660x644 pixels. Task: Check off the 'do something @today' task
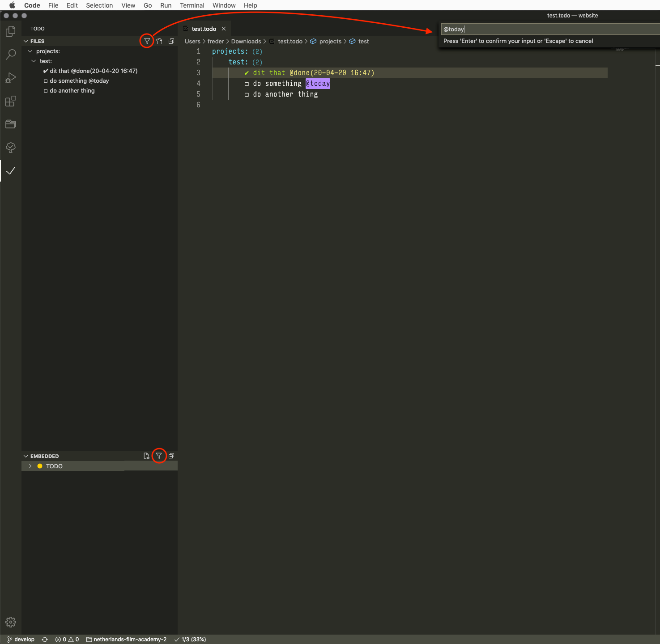pyautogui.click(x=46, y=80)
